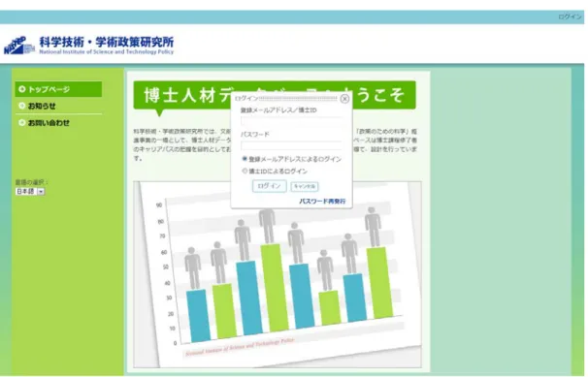
Task: Click the bullet icon beside お問い合わせ
Action: point(21,122)
